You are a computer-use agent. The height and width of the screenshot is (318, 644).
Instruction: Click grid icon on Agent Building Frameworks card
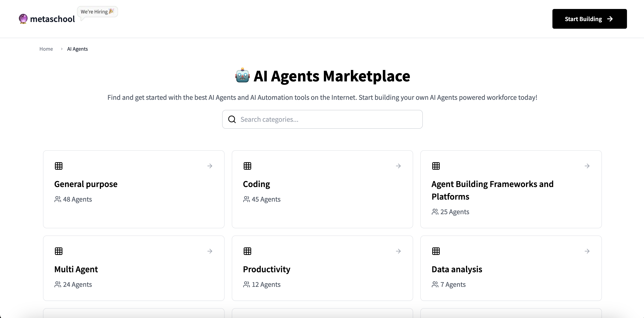point(436,166)
